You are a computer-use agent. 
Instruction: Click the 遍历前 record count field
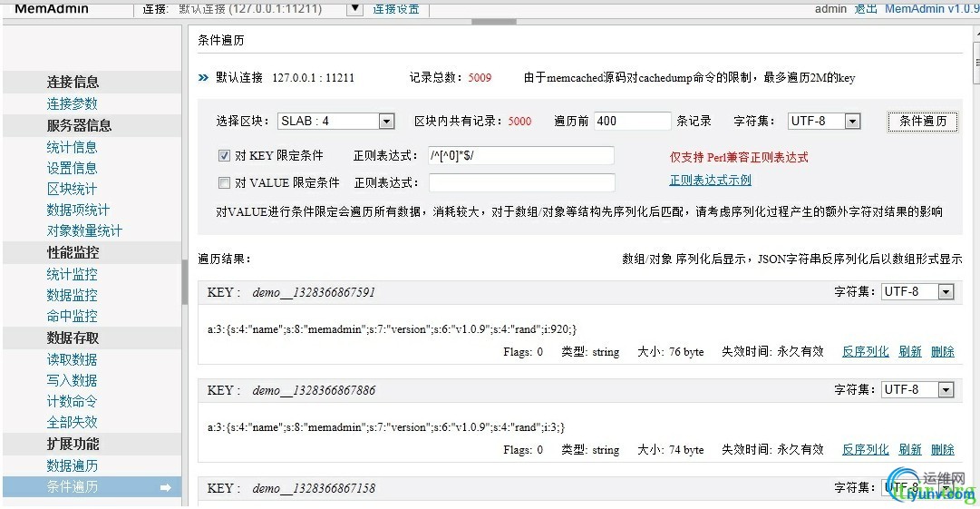632,121
